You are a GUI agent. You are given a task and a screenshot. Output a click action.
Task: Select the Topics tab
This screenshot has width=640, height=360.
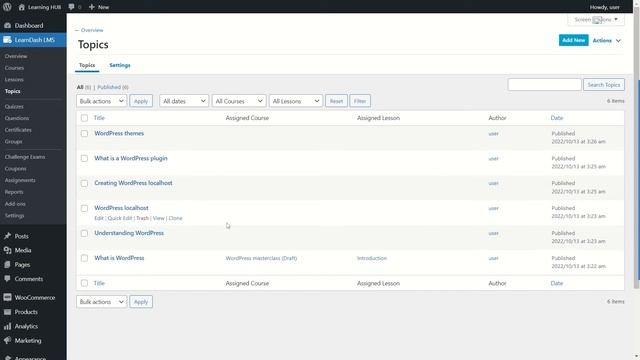87,65
